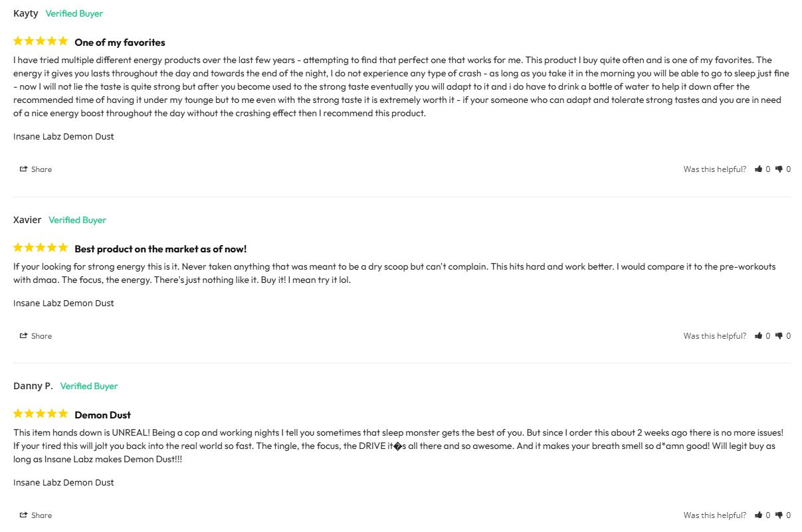Image resolution: width=802 pixels, height=532 pixels.
Task: Share Xavier's review
Action: [x=36, y=336]
